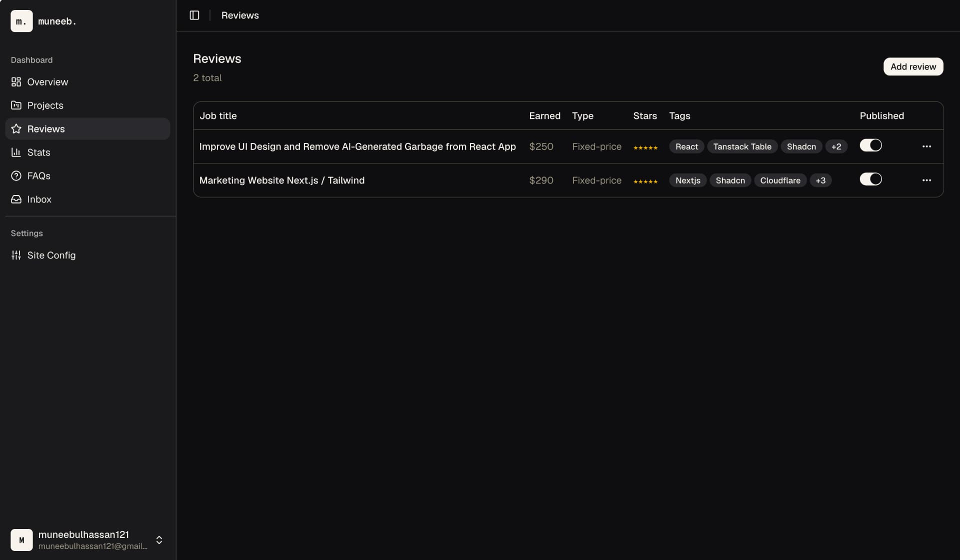
Task: Click the '2 total' count text
Action: click(207, 78)
